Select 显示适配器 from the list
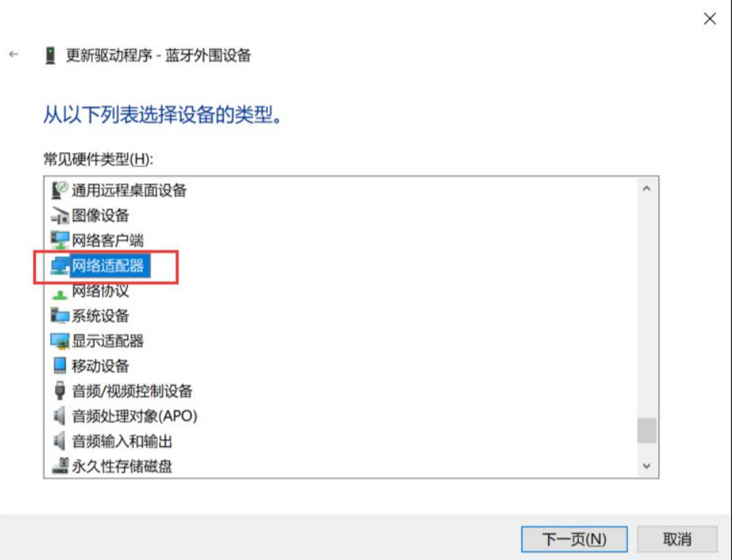 click(108, 341)
